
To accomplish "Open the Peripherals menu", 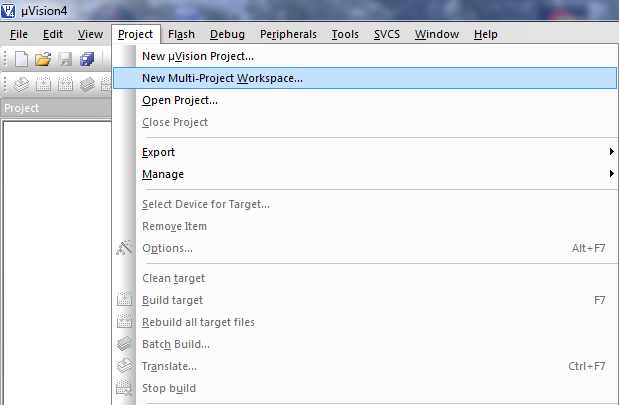I will [x=288, y=34].
